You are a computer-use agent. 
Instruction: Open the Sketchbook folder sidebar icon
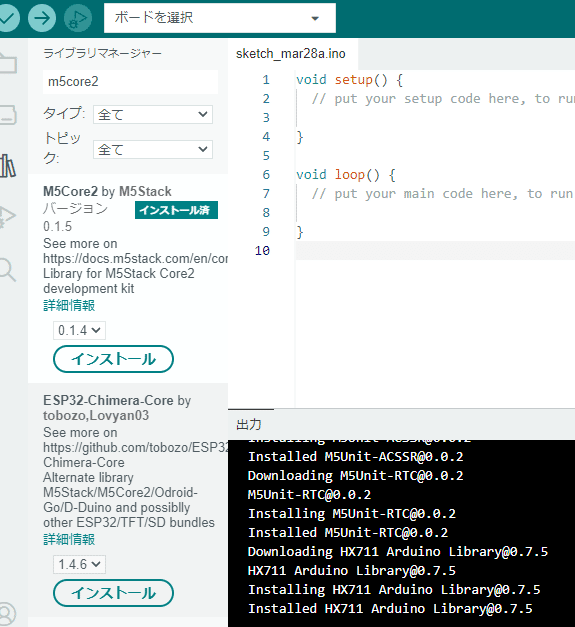coord(8,63)
